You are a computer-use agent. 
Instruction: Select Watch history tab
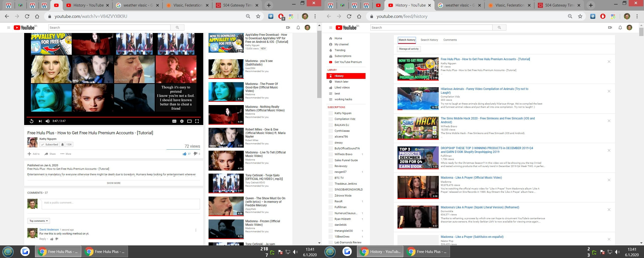click(407, 40)
